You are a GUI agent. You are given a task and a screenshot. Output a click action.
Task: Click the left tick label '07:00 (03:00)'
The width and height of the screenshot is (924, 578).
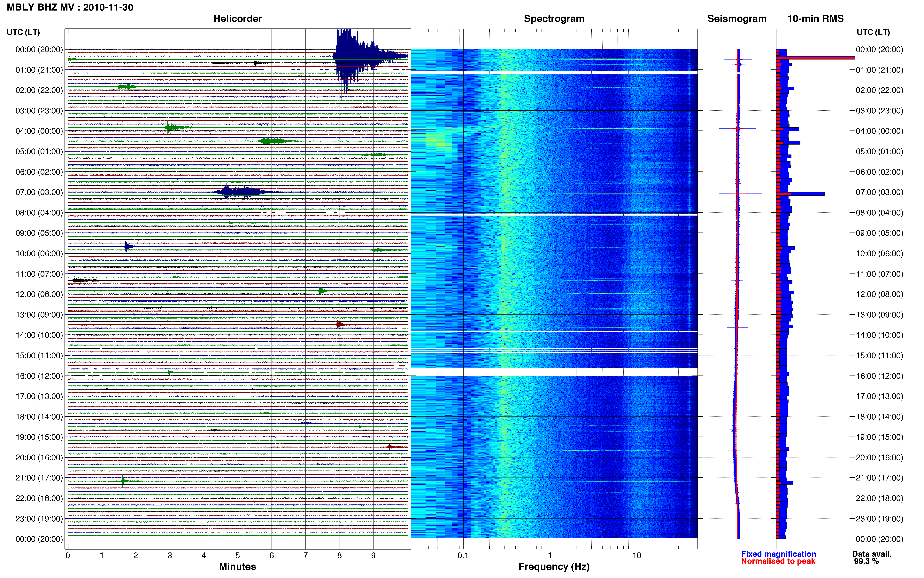pos(39,192)
